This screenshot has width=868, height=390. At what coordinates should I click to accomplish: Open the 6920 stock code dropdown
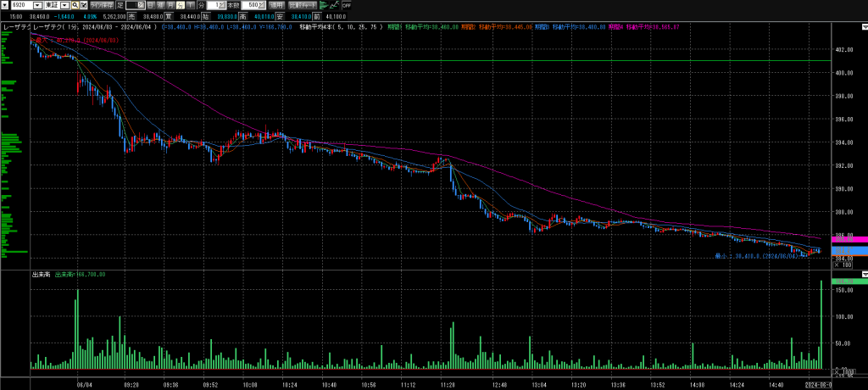38,5
